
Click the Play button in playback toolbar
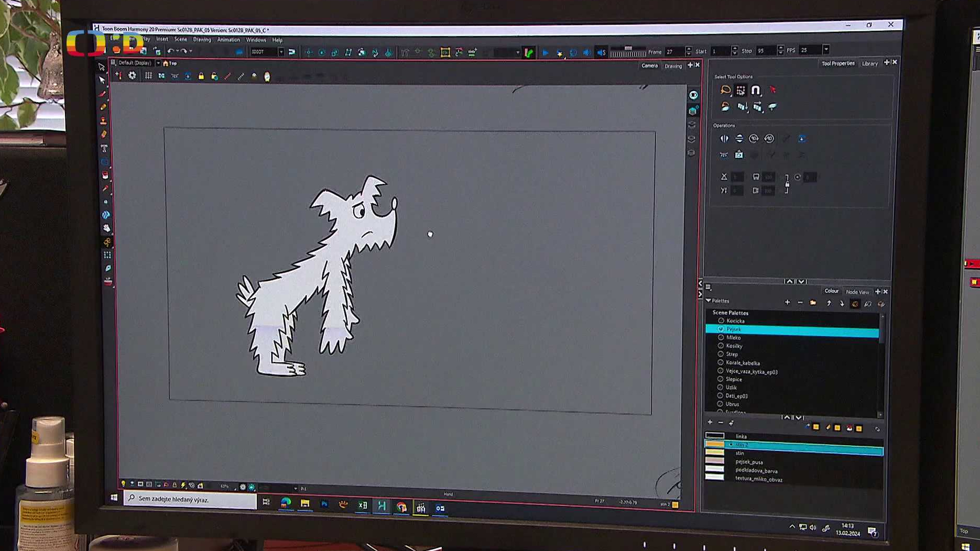click(545, 52)
